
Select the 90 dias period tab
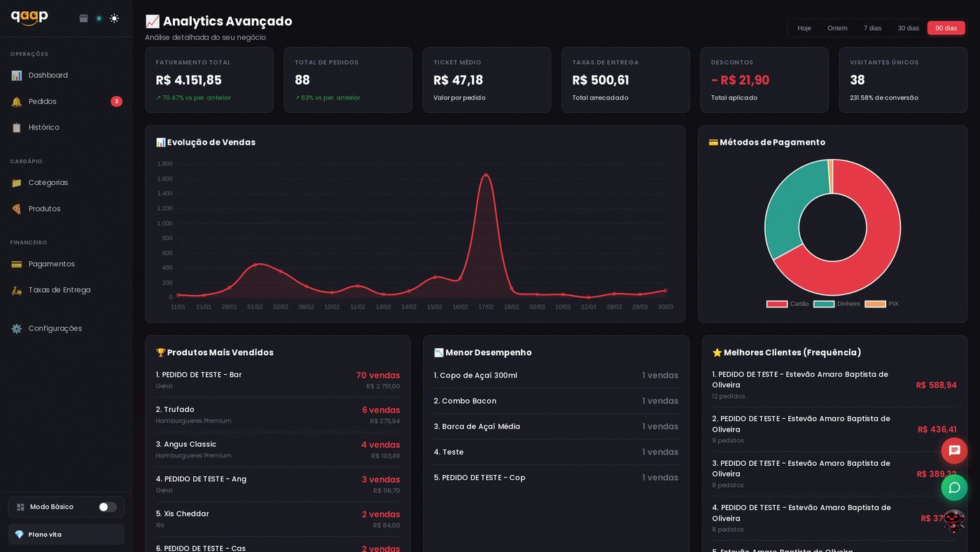946,28
